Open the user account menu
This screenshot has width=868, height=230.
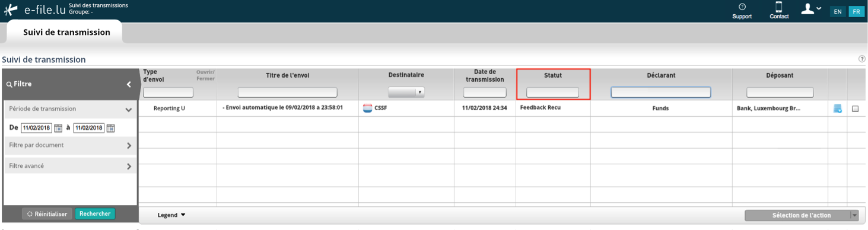coord(811,9)
